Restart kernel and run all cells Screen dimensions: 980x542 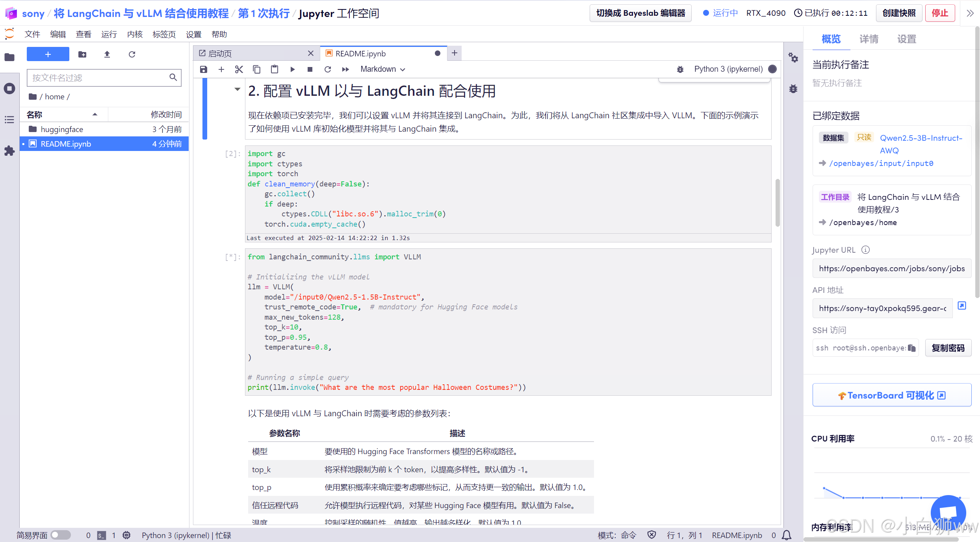coord(345,69)
